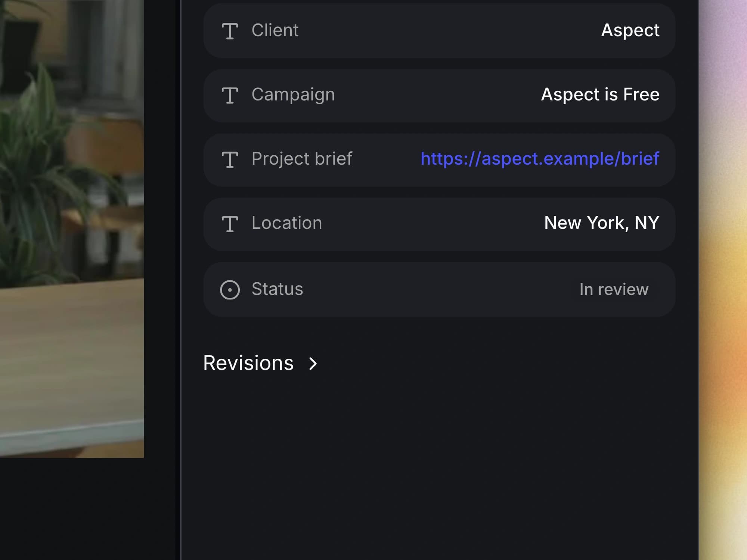
Task: Click the text-type icon beside Project brief
Action: [230, 159]
